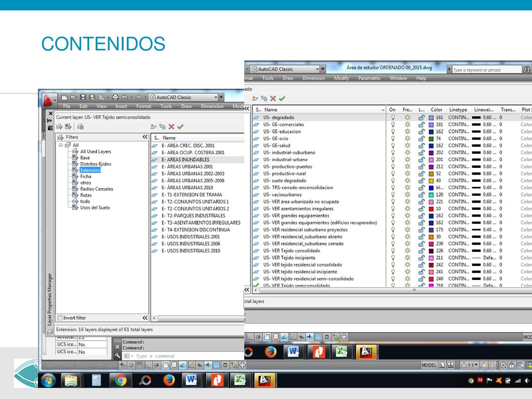Click red X Delete Layer icon in right window
Image resolution: width=532 pixels, height=399 pixels.
[273, 98]
